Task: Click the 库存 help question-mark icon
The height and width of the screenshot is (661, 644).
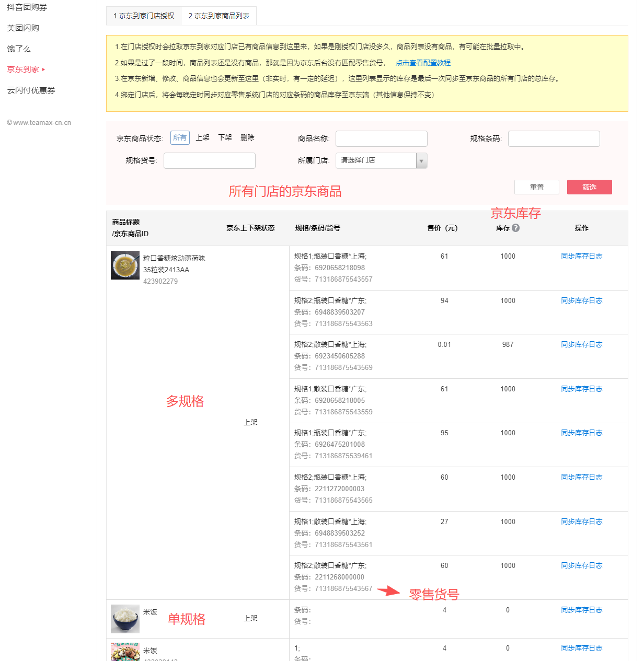Action: (x=515, y=228)
